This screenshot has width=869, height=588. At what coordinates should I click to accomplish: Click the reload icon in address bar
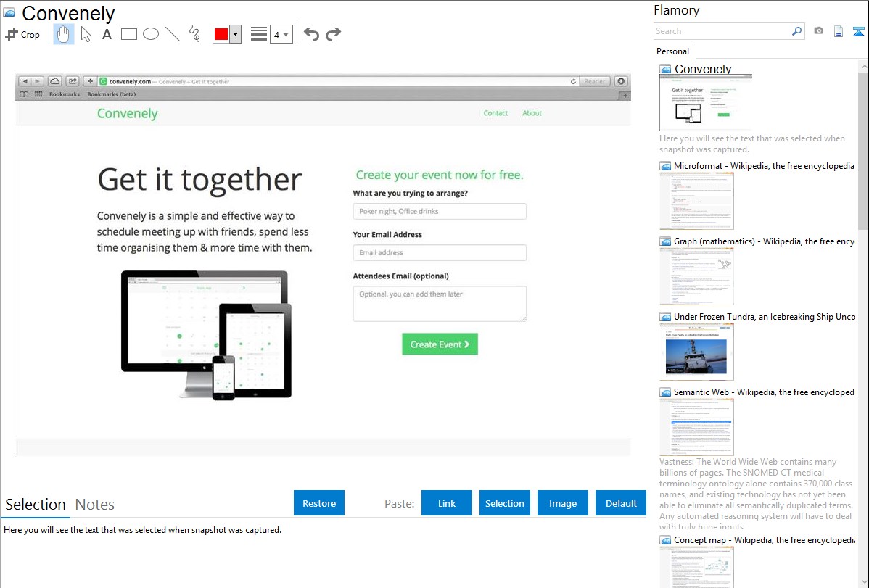point(573,81)
